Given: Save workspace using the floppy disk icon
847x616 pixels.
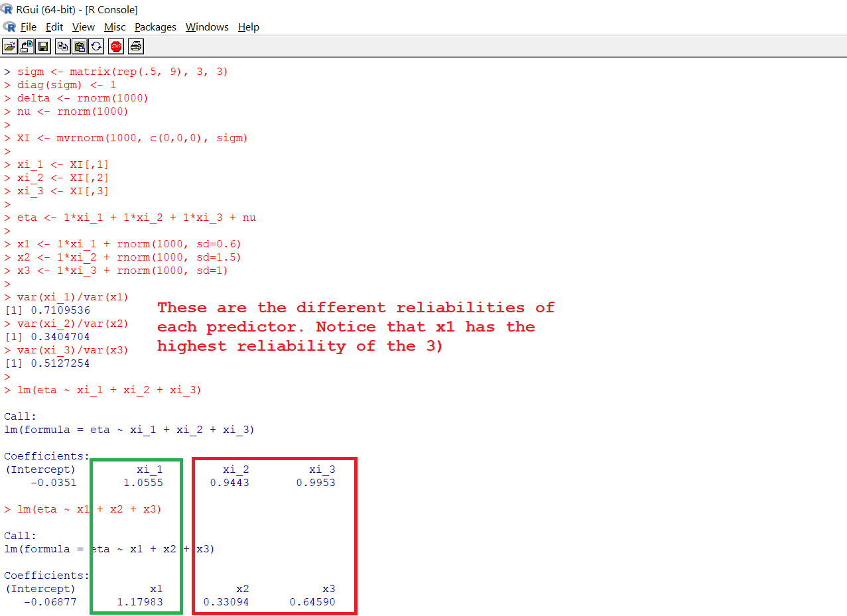Looking at the screenshot, I should pyautogui.click(x=43, y=46).
